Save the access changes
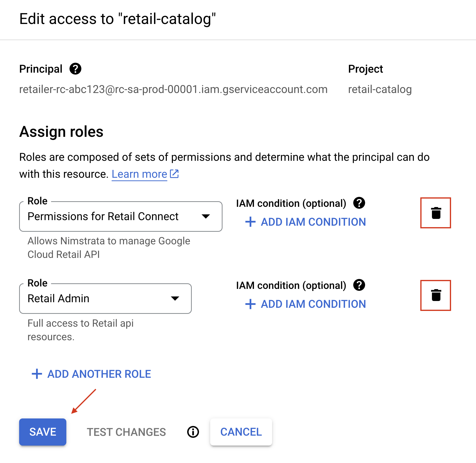 coord(43,432)
